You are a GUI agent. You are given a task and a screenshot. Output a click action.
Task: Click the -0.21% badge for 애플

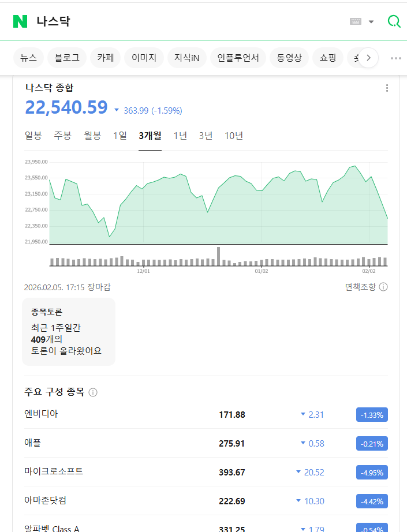pos(372,444)
